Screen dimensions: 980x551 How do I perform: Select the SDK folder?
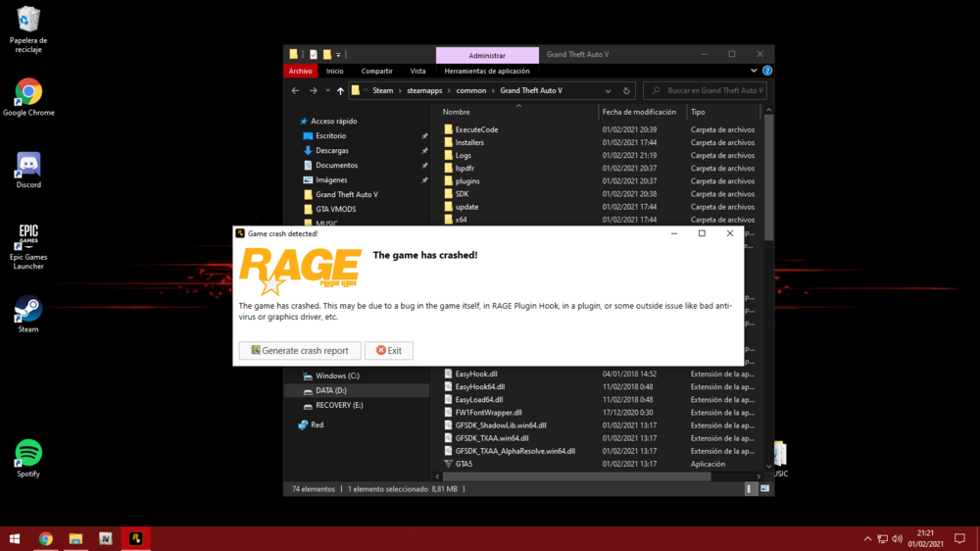click(462, 194)
